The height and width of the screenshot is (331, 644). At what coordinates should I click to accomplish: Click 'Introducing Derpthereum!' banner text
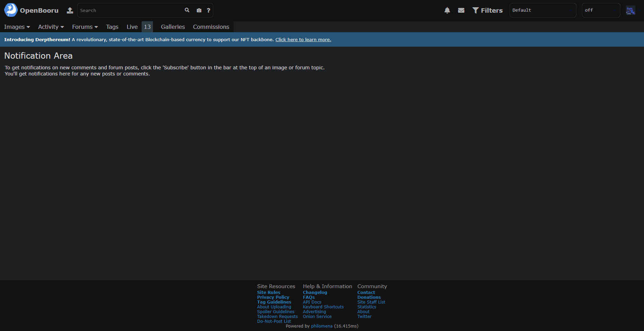point(37,39)
